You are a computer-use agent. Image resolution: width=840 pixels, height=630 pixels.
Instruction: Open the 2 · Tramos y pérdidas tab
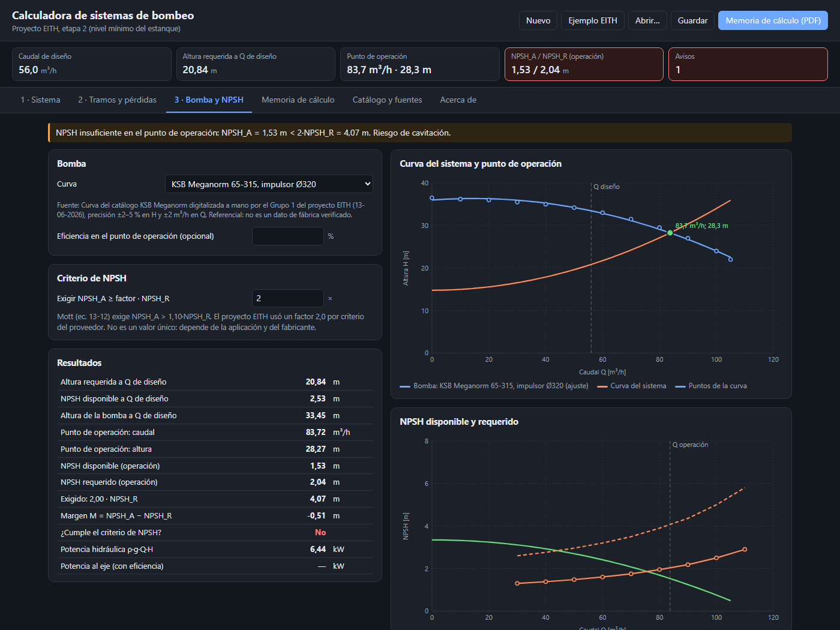coord(117,100)
